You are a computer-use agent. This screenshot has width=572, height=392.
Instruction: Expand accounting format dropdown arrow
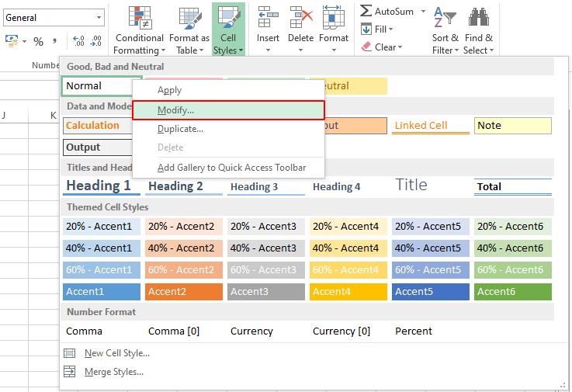coord(24,41)
